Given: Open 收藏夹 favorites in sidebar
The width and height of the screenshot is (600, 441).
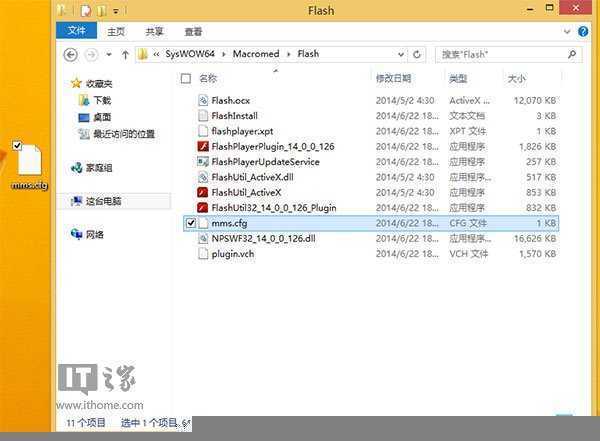Looking at the screenshot, I should click(99, 83).
